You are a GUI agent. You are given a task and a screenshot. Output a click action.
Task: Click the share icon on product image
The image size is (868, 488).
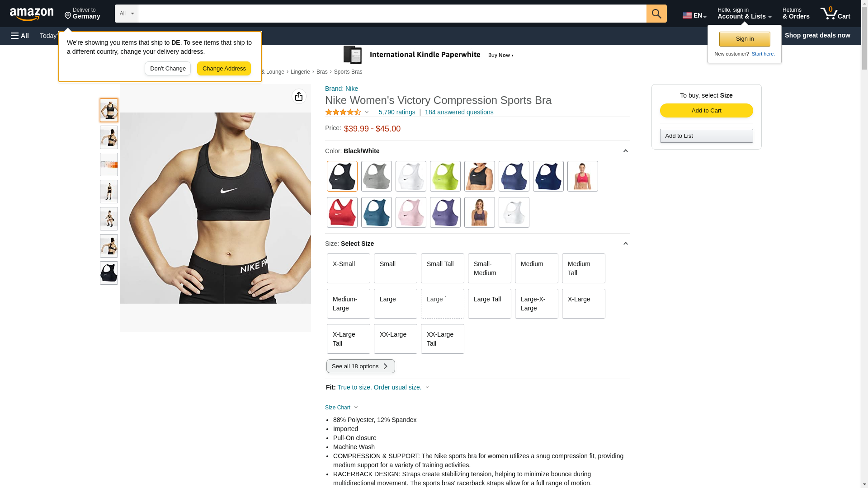click(x=299, y=96)
